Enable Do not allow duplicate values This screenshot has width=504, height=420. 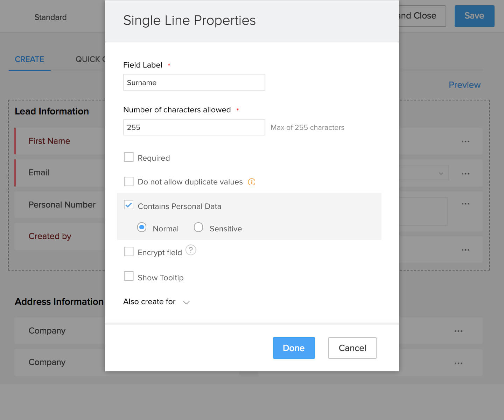(x=129, y=182)
